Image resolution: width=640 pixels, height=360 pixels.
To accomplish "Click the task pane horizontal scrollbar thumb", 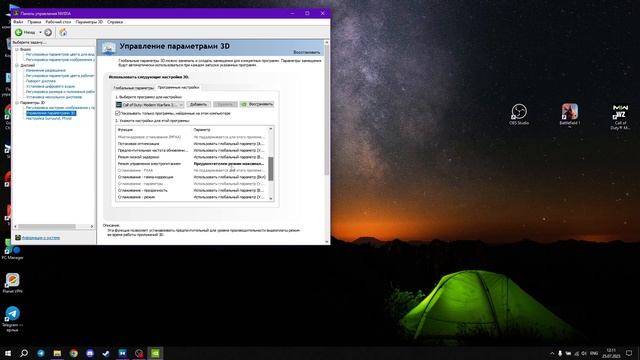I will [x=47, y=227].
